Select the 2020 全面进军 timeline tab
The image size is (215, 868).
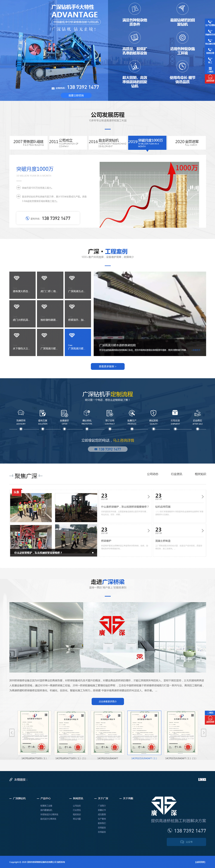coord(187,143)
